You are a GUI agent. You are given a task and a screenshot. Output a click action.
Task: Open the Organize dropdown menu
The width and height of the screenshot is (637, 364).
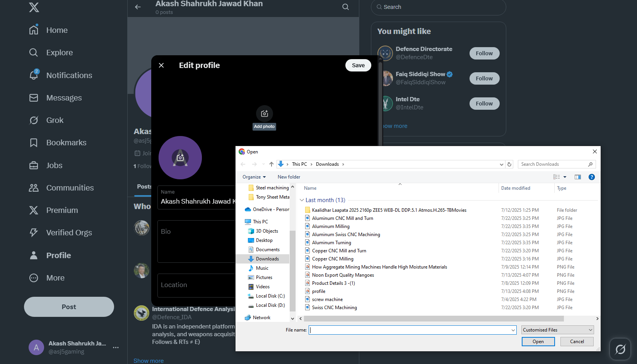[254, 177]
